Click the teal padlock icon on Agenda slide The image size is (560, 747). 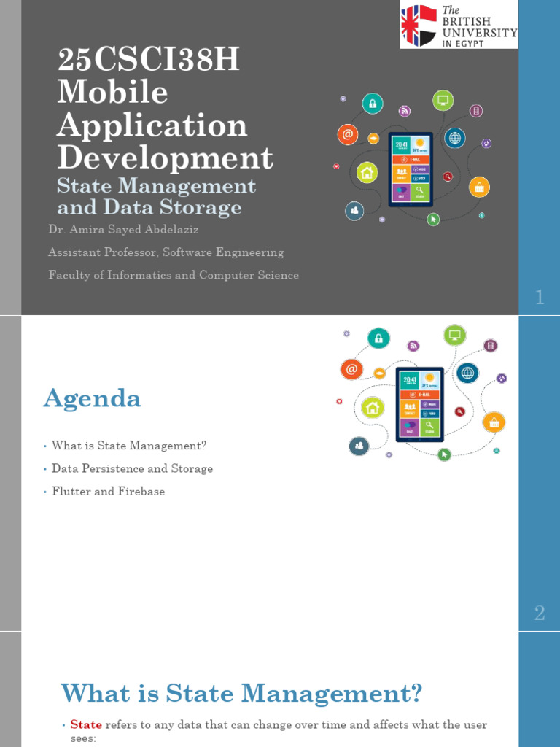pyautogui.click(x=378, y=338)
